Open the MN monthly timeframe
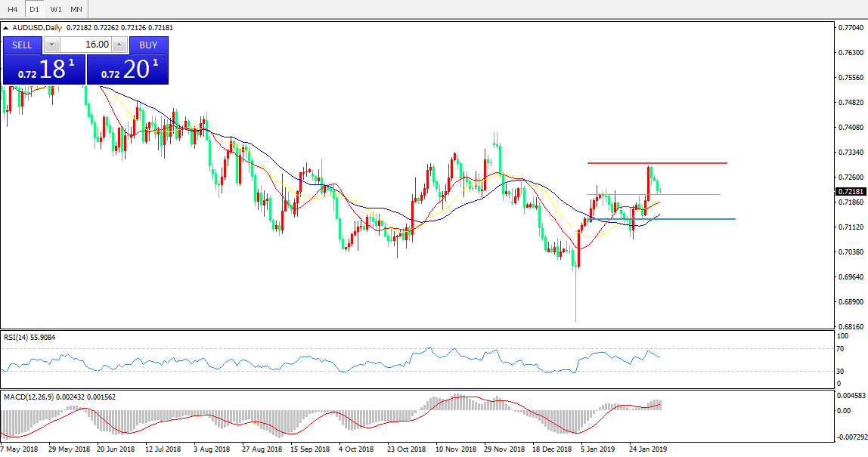The width and height of the screenshot is (868, 457). [76, 9]
